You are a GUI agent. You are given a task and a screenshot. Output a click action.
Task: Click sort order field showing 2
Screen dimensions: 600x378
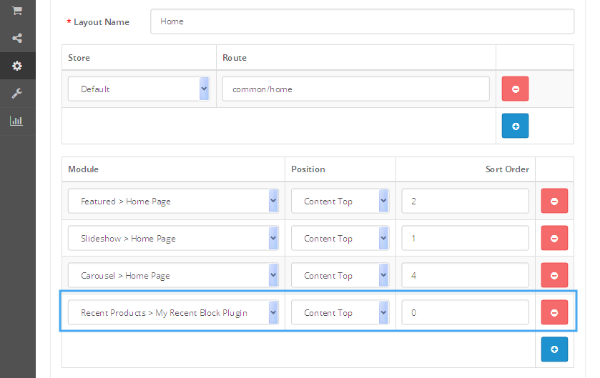click(x=465, y=201)
